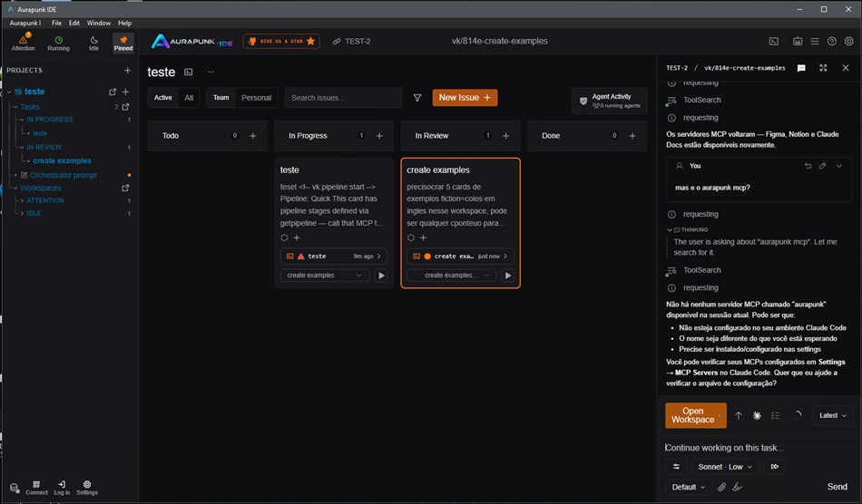862x504 pixels.
Task: Toggle the checklist icon in the chat toolbar
Action: click(775, 415)
